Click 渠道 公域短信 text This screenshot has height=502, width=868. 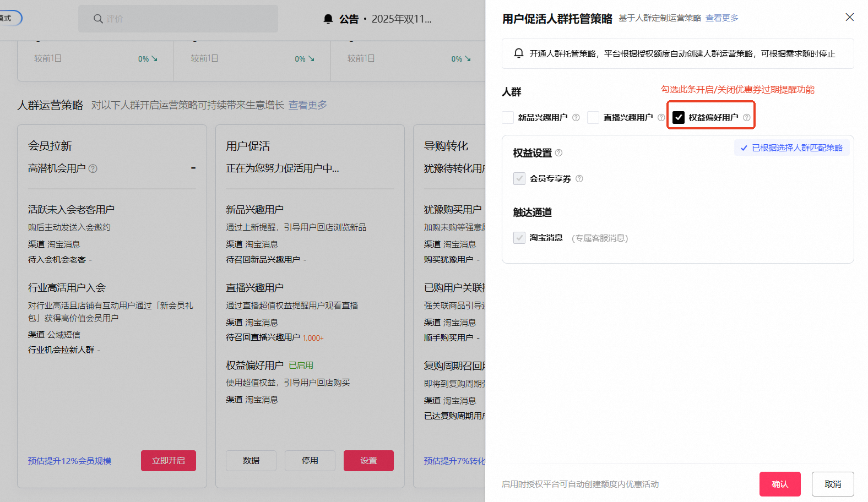pyautogui.click(x=54, y=335)
